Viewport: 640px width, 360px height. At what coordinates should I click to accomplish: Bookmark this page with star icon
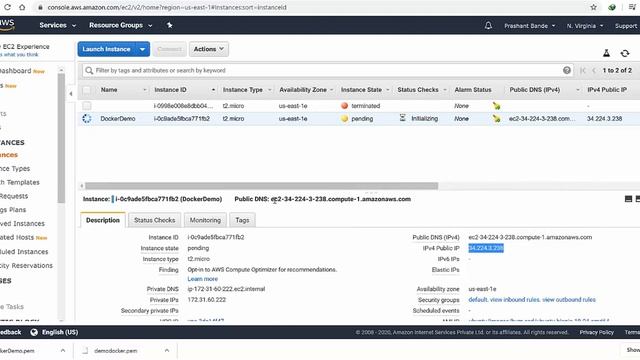pos(593,7)
